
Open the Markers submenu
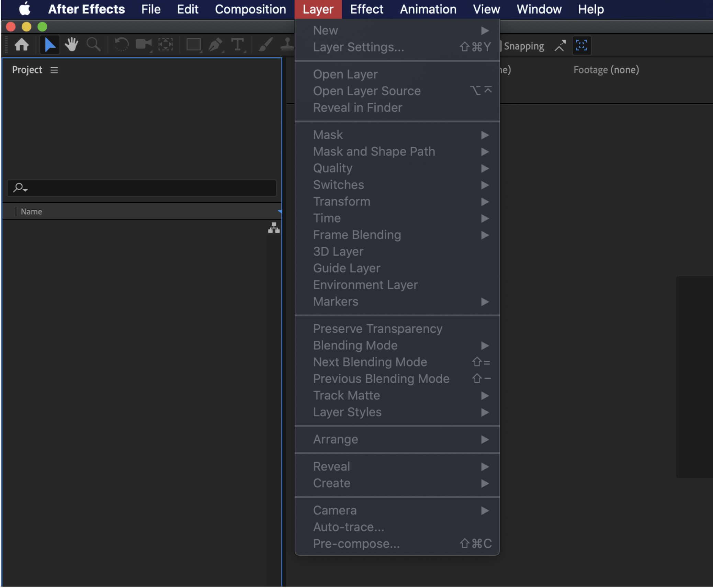pyautogui.click(x=397, y=302)
